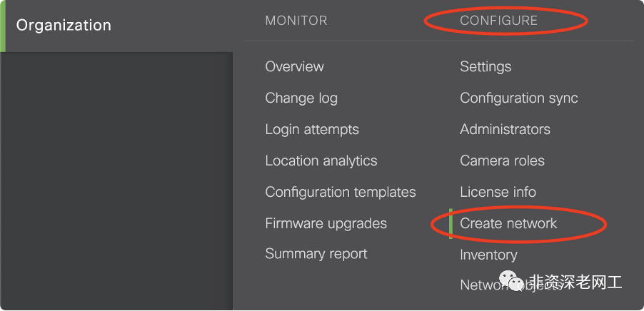This screenshot has height=311, width=644.
Task: View the Change log
Action: pos(301,98)
